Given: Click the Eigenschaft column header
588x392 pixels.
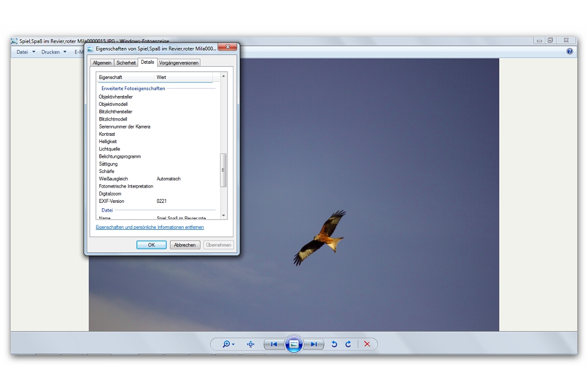Looking at the screenshot, I should click(x=125, y=77).
